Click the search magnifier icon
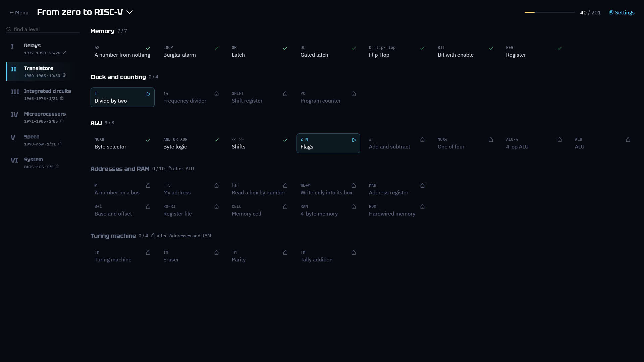This screenshot has height=362, width=644. click(x=9, y=29)
